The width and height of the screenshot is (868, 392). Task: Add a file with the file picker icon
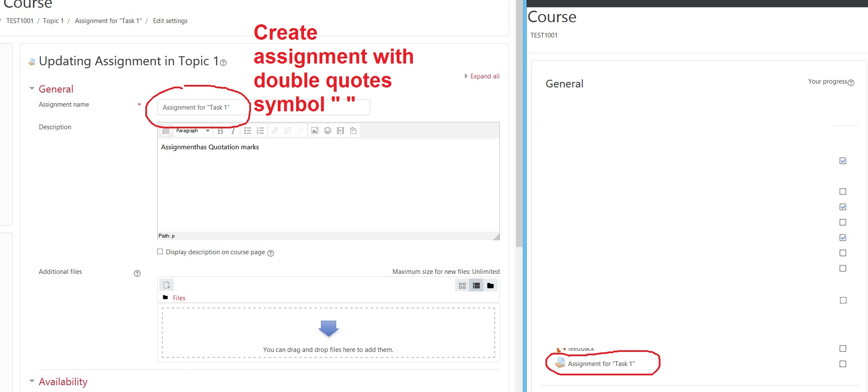(167, 285)
